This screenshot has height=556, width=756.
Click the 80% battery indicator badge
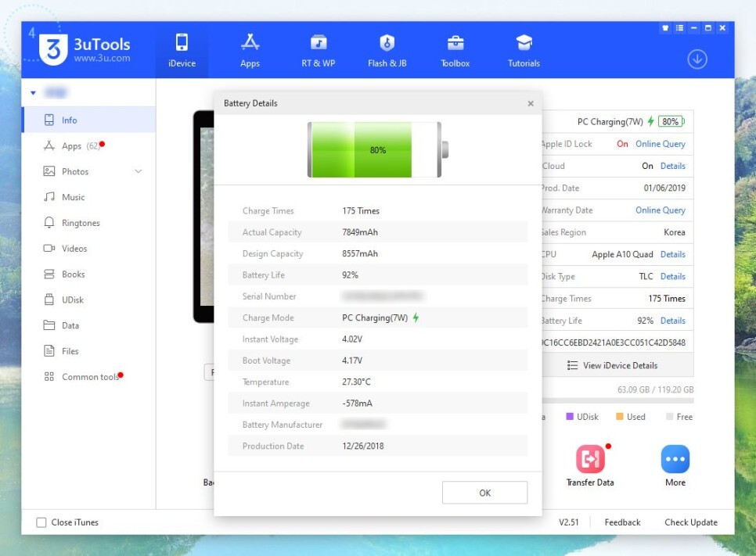click(x=671, y=121)
